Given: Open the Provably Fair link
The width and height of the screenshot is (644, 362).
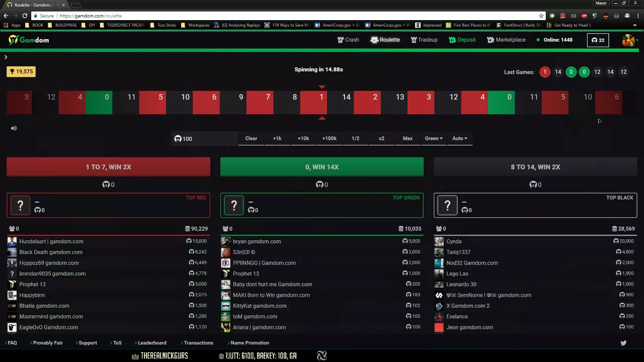Looking at the screenshot, I should [48, 343].
